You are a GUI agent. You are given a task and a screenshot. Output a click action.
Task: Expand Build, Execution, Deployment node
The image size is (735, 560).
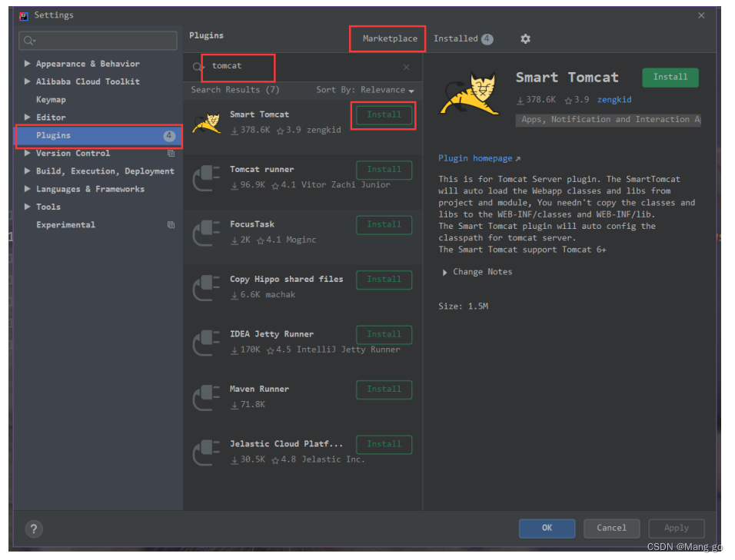pos(27,171)
